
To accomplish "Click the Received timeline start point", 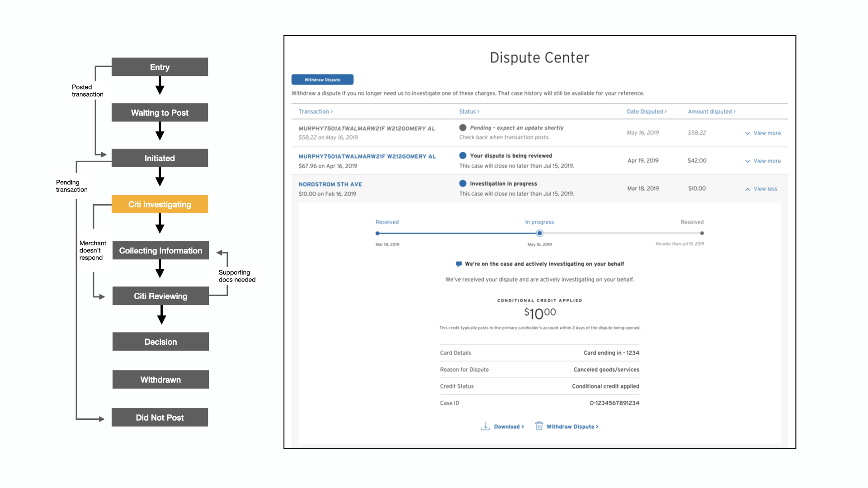I will [x=377, y=233].
